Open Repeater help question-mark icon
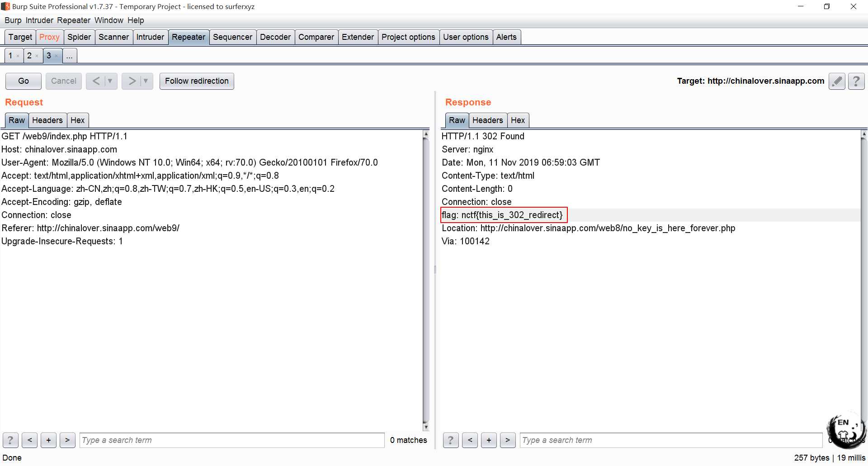 tap(856, 81)
